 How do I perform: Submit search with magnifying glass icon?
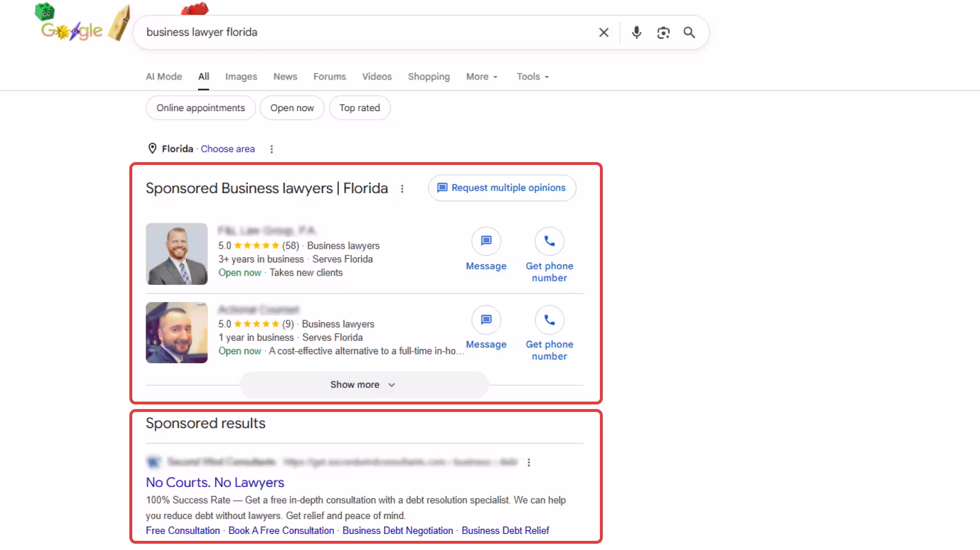(689, 33)
